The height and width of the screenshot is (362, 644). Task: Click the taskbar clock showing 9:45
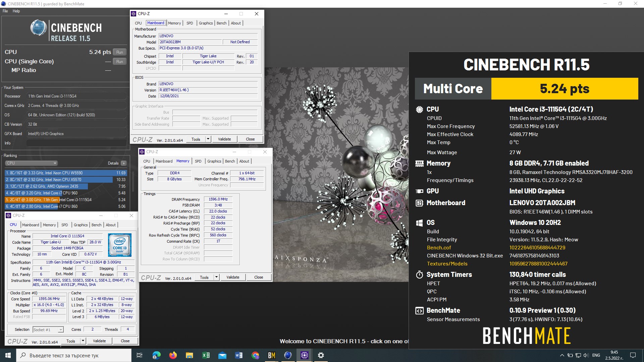614,355
